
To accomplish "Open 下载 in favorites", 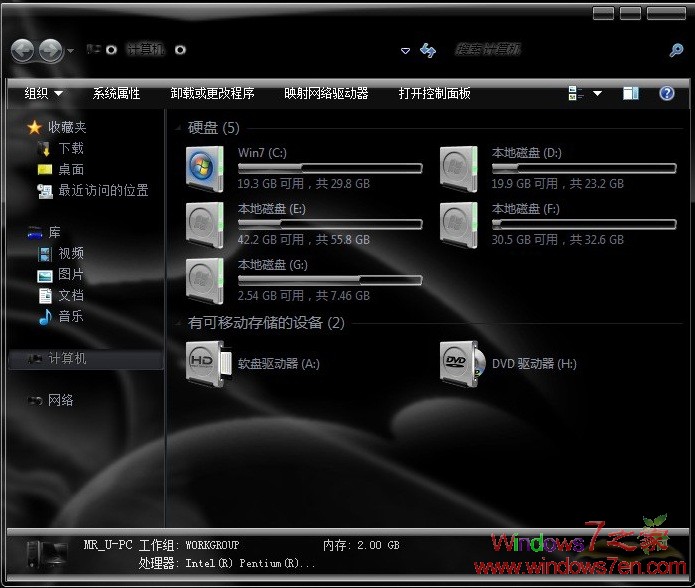I will (71, 148).
